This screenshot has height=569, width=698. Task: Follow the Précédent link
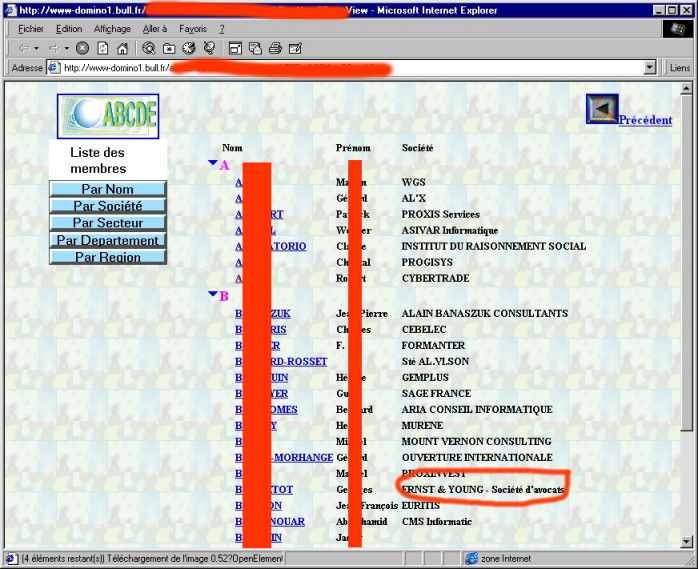(x=645, y=120)
